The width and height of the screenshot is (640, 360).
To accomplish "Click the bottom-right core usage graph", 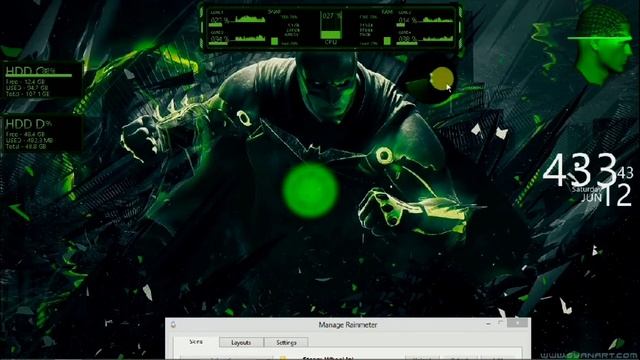I will (438, 38).
